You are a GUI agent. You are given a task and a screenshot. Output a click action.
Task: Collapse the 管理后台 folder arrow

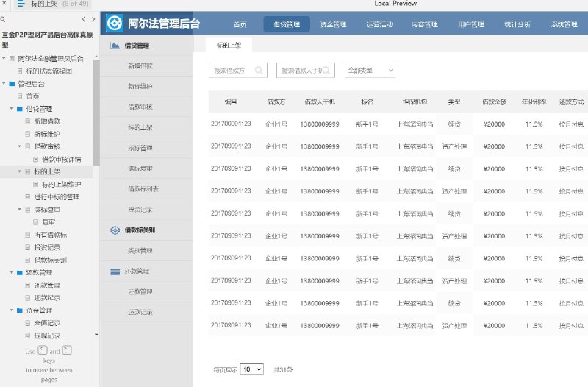pyautogui.click(x=4, y=83)
